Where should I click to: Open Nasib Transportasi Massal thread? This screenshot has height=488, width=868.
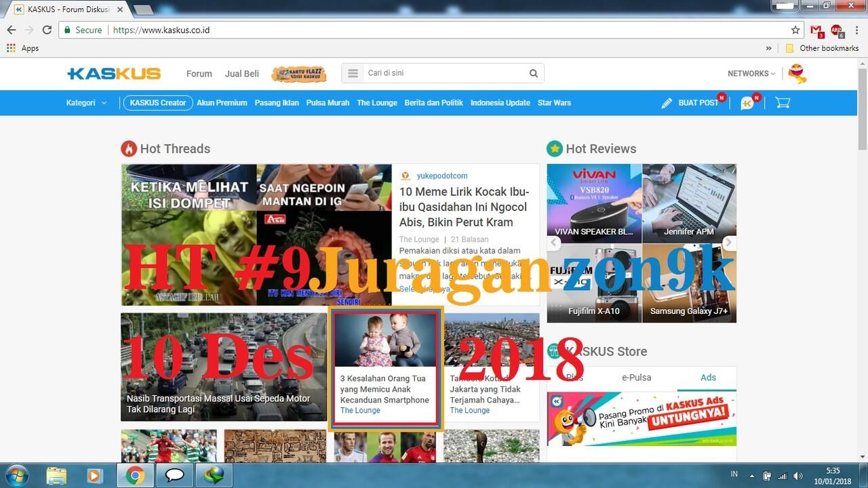(x=224, y=367)
